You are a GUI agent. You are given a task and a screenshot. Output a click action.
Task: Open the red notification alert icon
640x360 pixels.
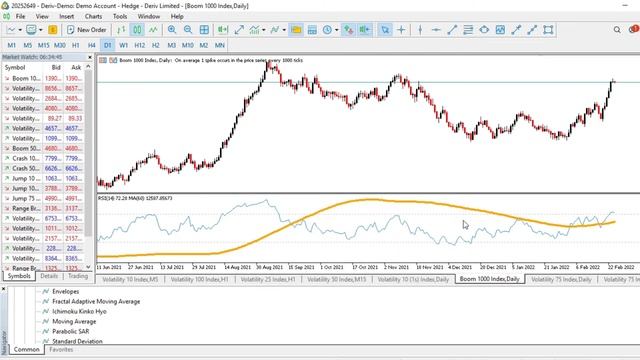click(633, 29)
